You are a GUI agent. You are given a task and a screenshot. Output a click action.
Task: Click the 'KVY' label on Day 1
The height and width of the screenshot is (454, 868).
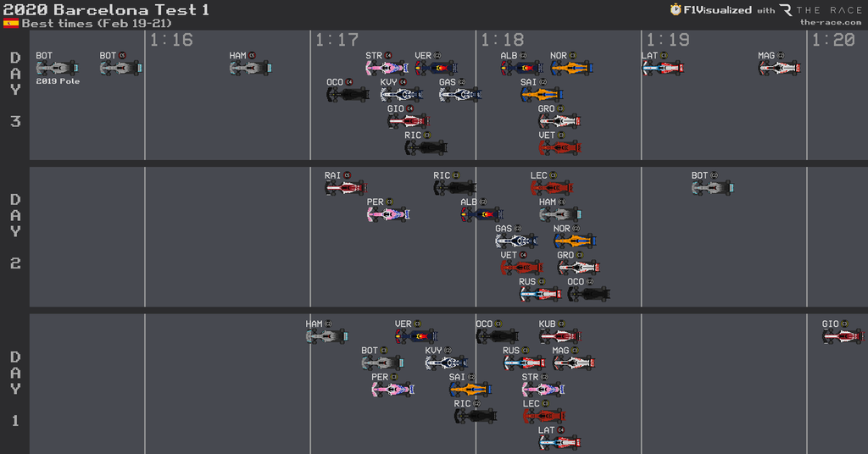[x=433, y=350]
